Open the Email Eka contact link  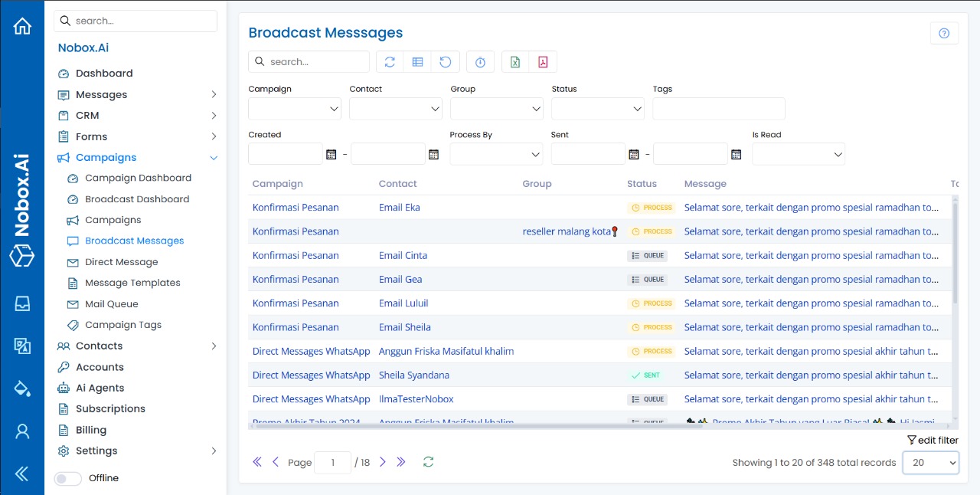pos(399,207)
